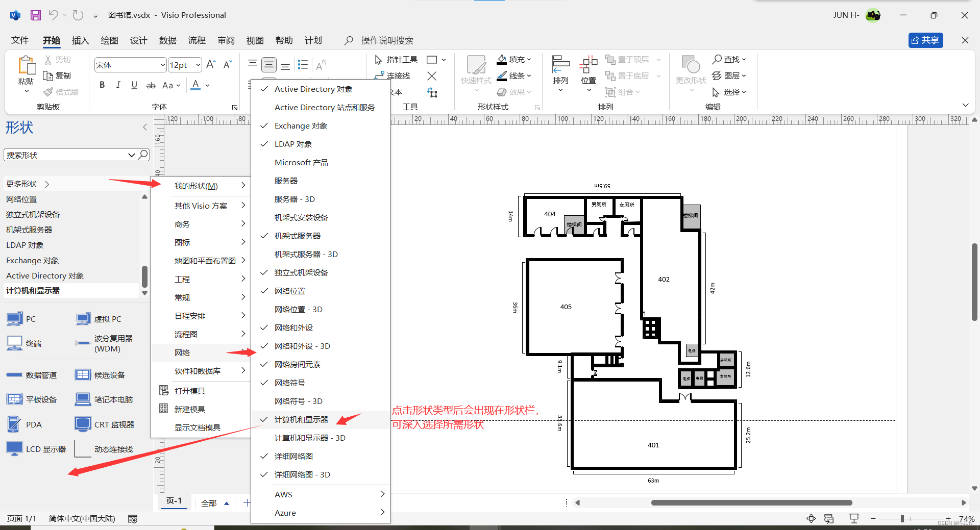This screenshot has height=530, width=980.
Task: Click the 全部 all pages button
Action: (215, 503)
